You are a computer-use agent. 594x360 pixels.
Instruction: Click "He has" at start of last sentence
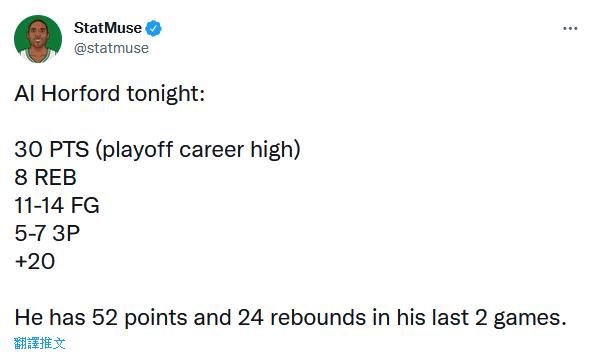click(50, 318)
